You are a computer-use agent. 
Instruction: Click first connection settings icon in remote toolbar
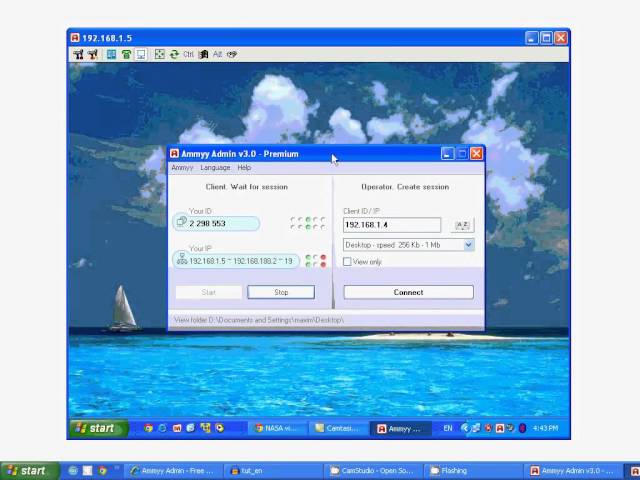point(78,54)
